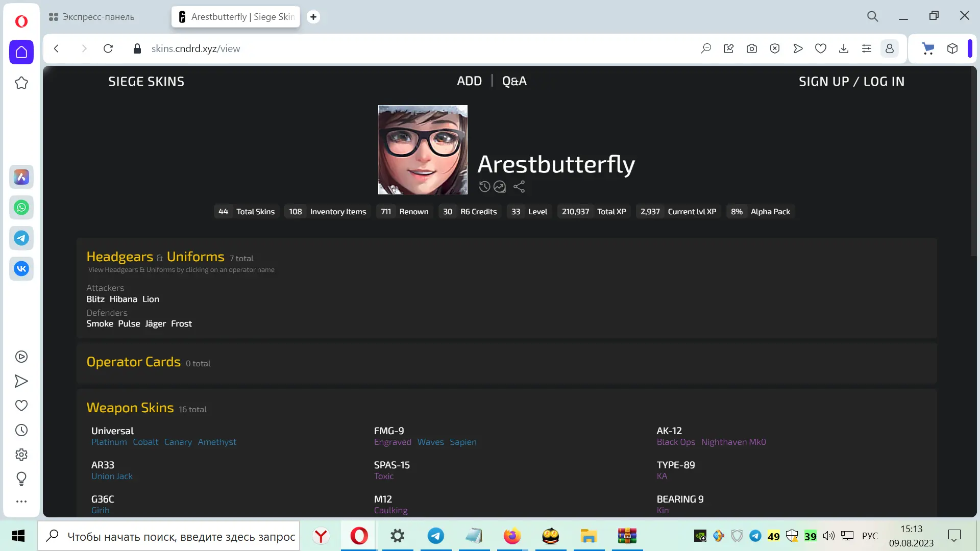The image size is (980, 551).
Task: Open History clock in sidebar
Action: point(21,430)
